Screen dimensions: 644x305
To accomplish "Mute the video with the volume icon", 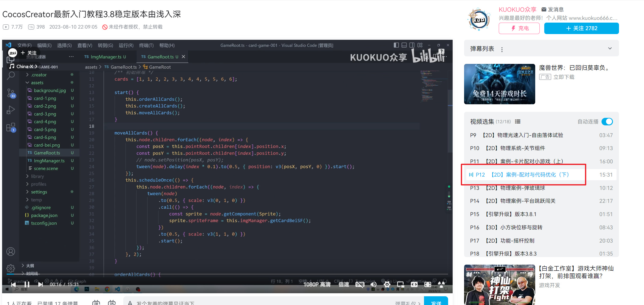I will 373,284.
